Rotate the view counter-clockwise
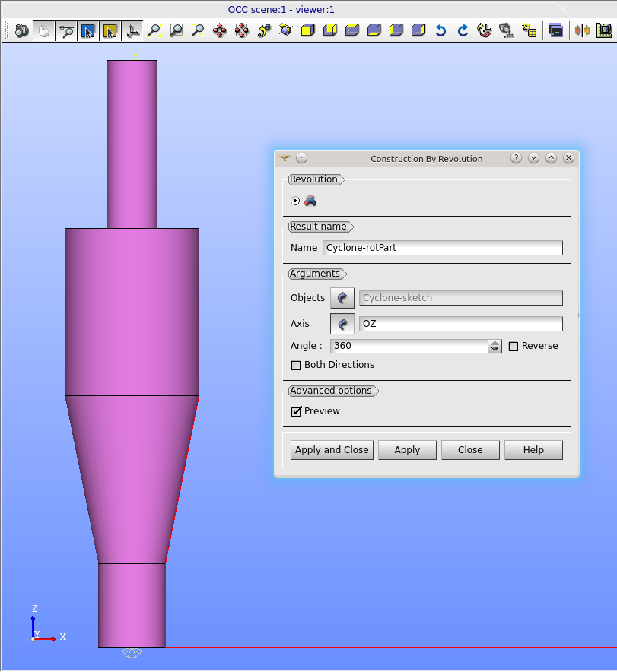This screenshot has height=672, width=617. (x=440, y=30)
